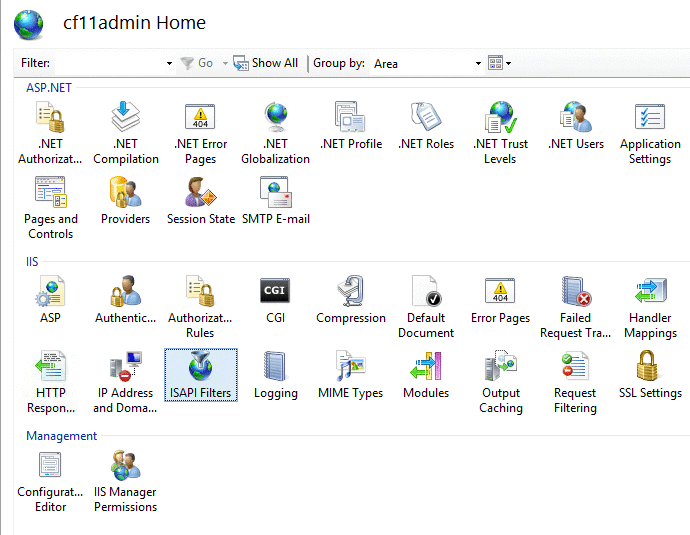Open the Logging feature
Viewport: 690px width, 535px height.
pos(275,374)
